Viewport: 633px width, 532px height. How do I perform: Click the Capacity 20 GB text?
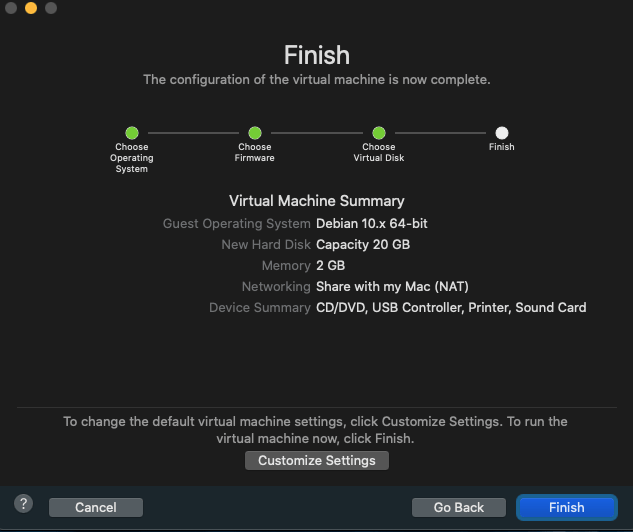363,245
